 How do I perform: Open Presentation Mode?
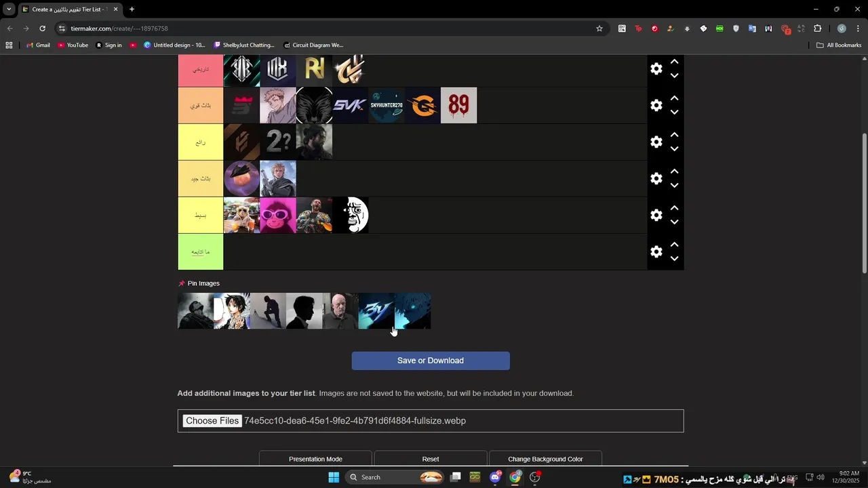(315, 459)
